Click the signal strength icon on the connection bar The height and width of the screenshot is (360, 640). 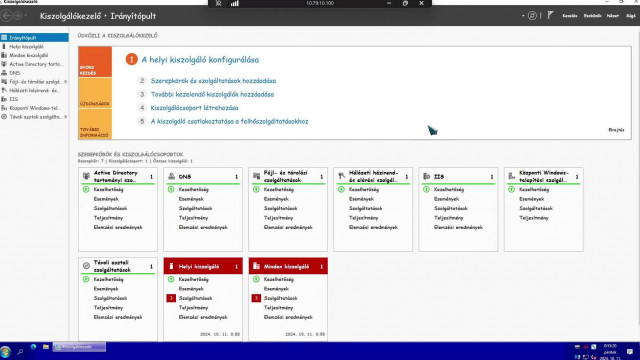pos(234,3)
